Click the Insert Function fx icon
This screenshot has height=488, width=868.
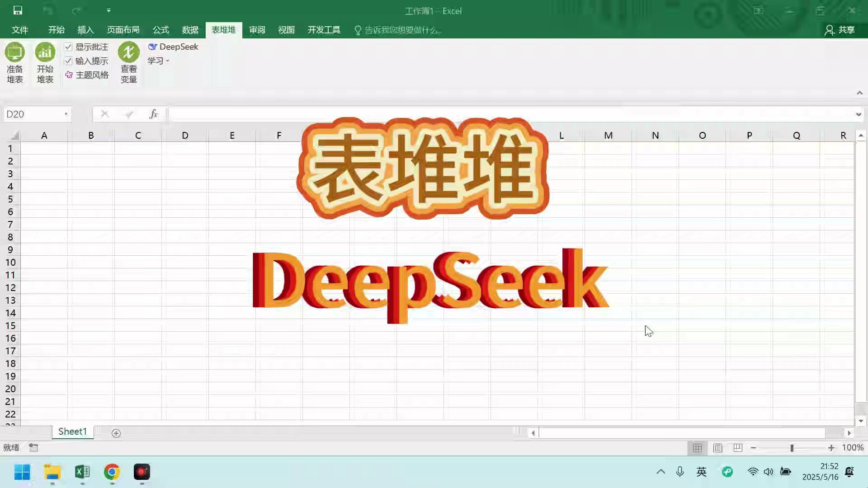tap(154, 114)
